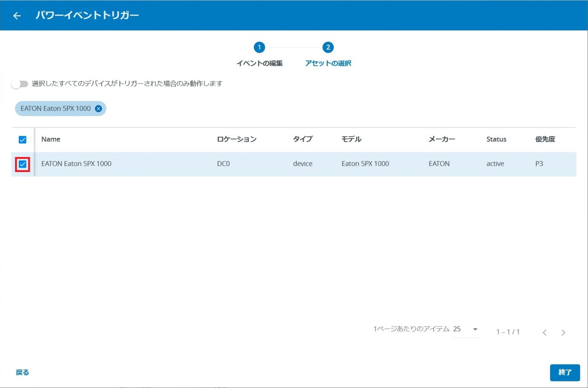Navigate back using the back arrow icon

tap(17, 15)
